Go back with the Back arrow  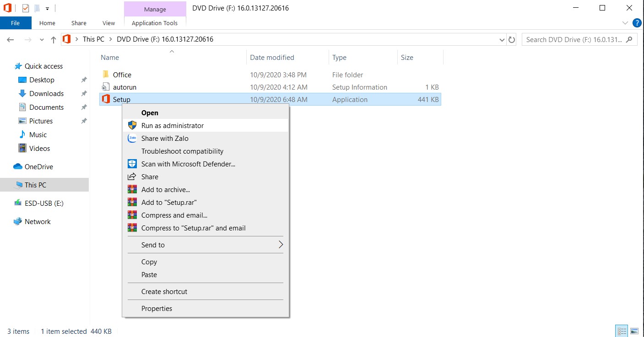(x=11, y=40)
